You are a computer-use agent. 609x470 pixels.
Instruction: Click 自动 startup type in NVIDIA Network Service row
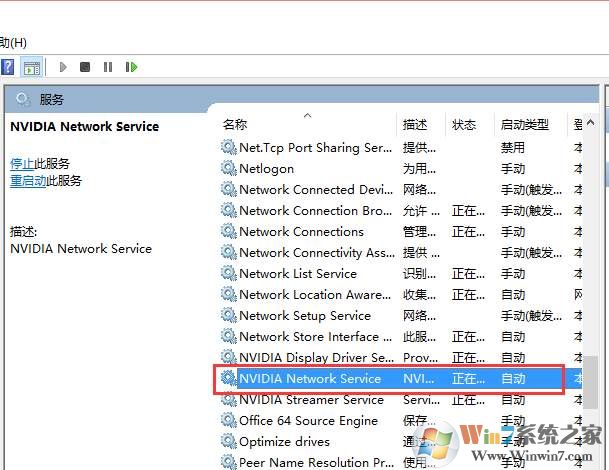513,378
